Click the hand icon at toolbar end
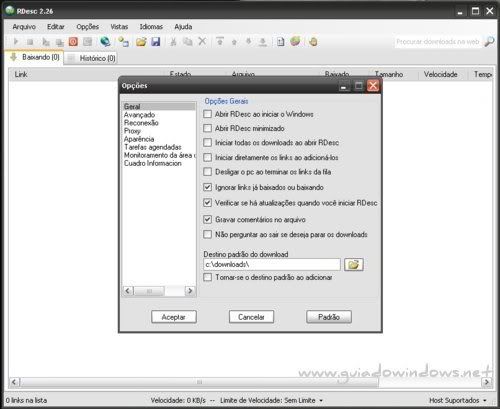The height and width of the screenshot is (409, 500). (x=313, y=42)
